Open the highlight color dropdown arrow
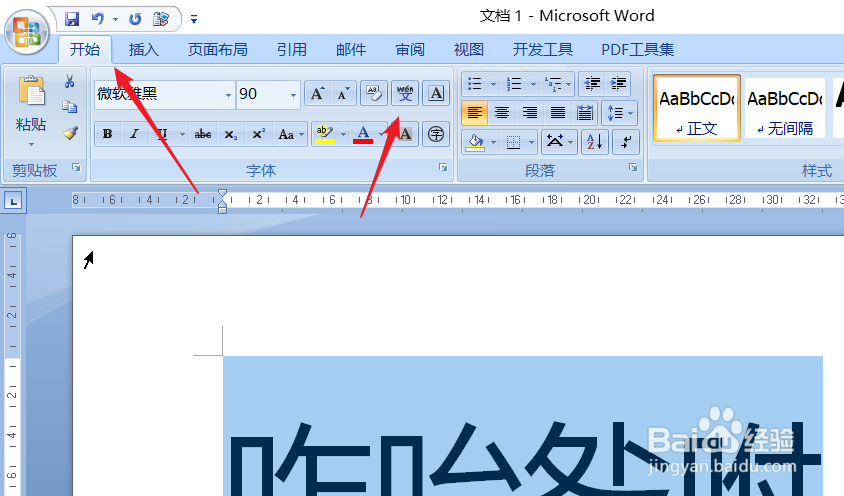Image resolution: width=844 pixels, height=496 pixels. tap(343, 134)
